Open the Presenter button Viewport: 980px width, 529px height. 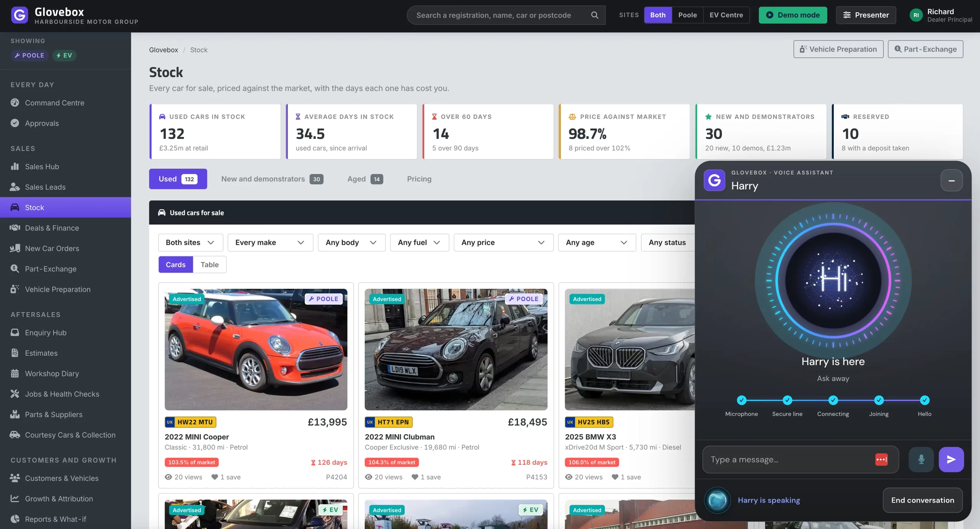pyautogui.click(x=866, y=15)
